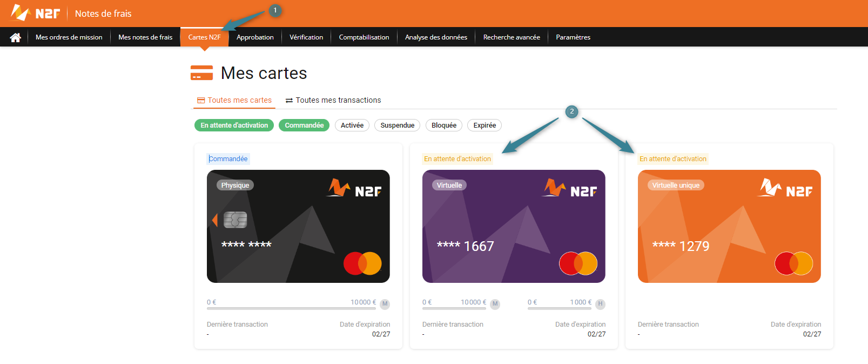Enable the Activée filter chip
868x364 pixels.
(352, 125)
